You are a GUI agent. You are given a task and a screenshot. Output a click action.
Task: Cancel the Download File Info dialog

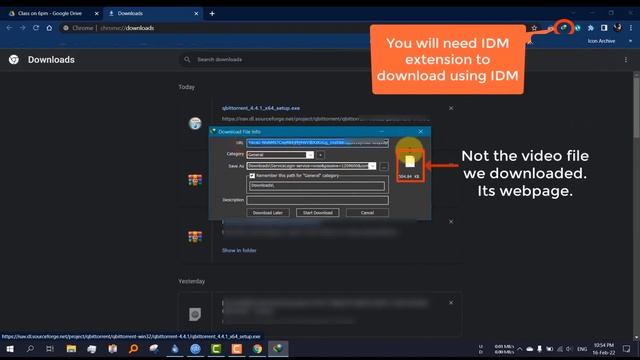367,213
